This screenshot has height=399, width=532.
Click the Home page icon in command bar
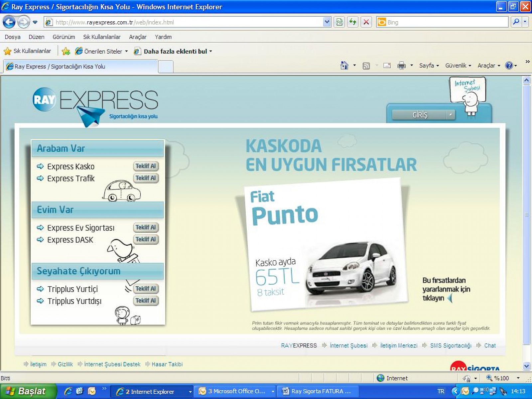pyautogui.click(x=344, y=66)
